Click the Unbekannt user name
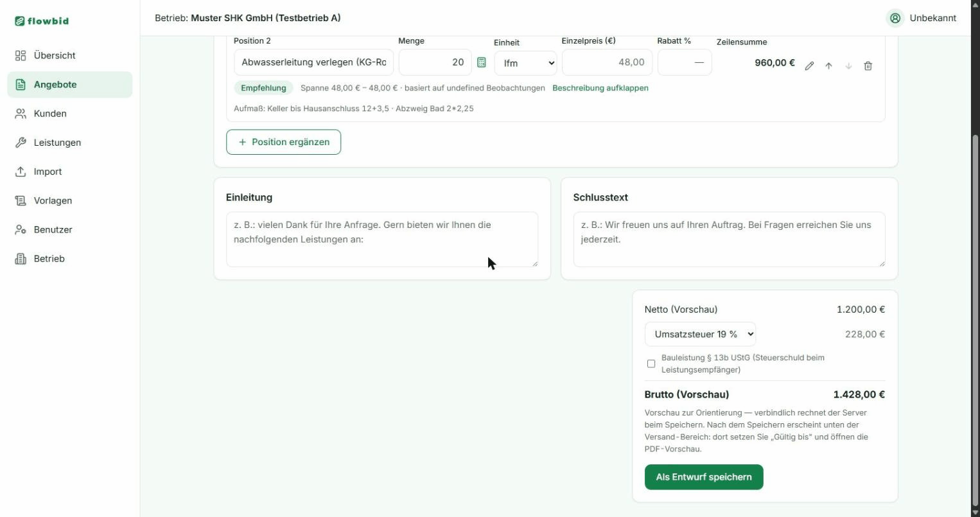This screenshot has width=980, height=517. coord(933,18)
